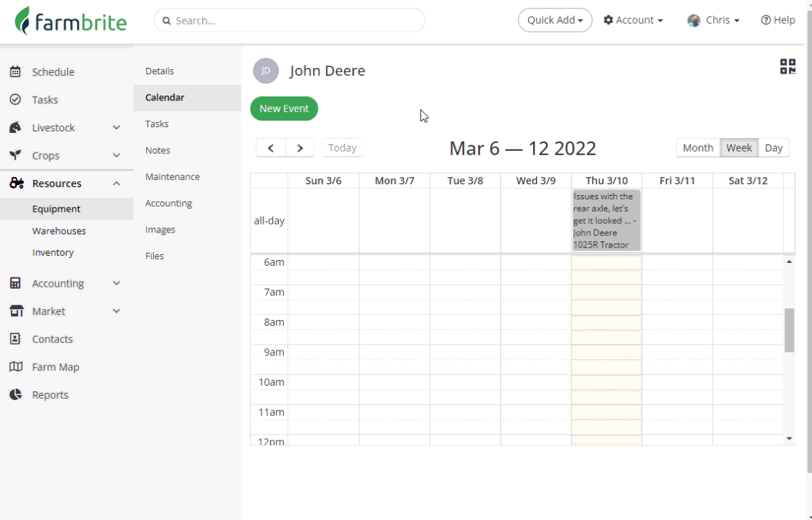The image size is (812, 520).
Task: Click the Market storefront icon
Action: [x=17, y=311]
